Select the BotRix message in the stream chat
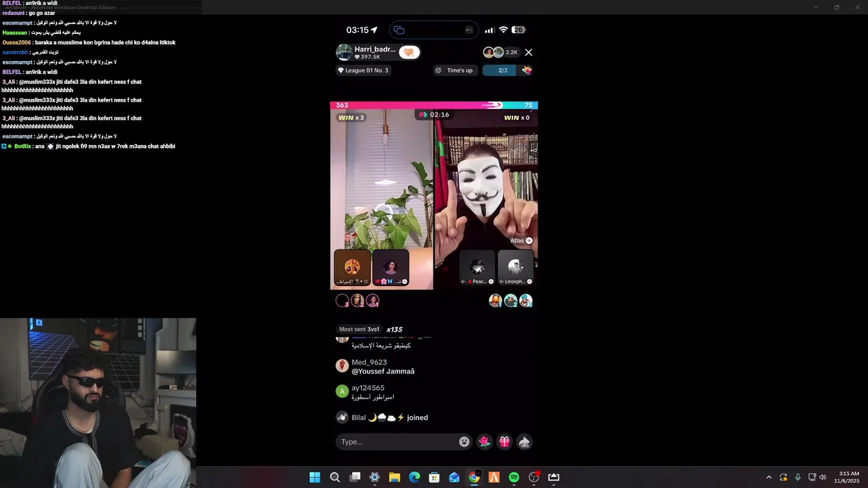 click(x=88, y=146)
